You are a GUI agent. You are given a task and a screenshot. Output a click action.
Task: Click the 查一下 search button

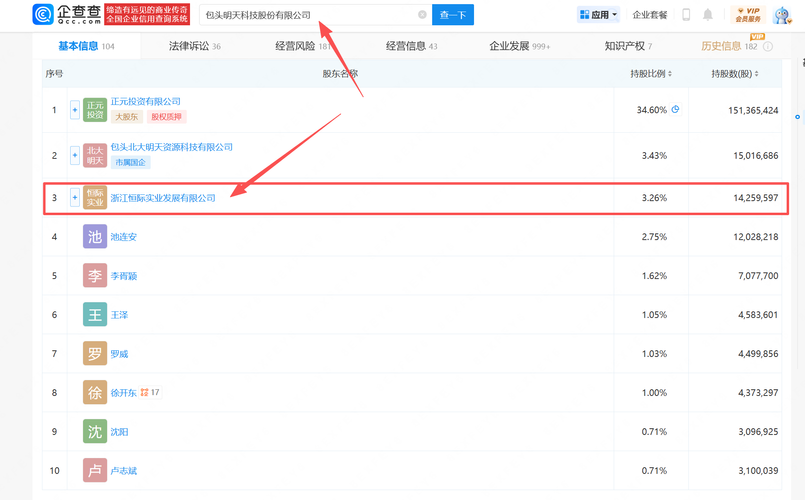[x=453, y=15]
